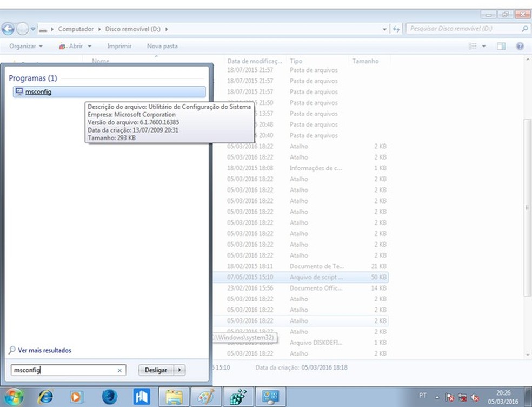This screenshot has height=407, width=532.
Task: Toggle the preview pane icon
Action: coord(501,46)
